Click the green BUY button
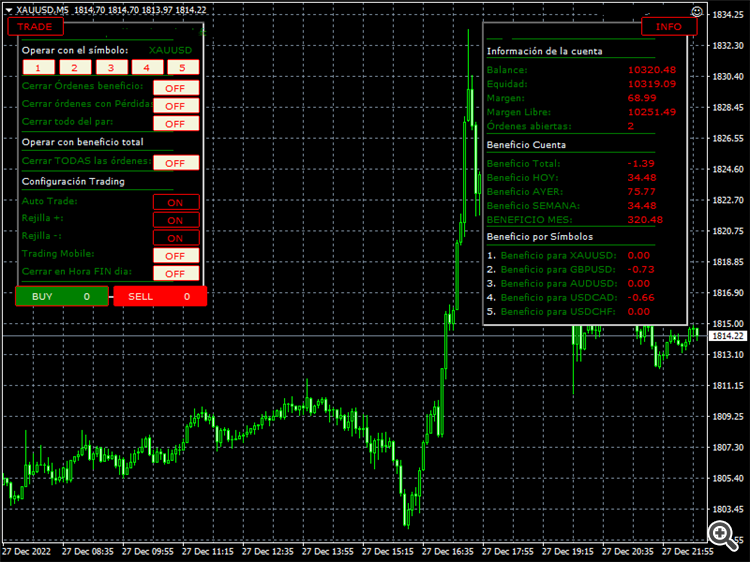The image size is (750, 562). pyautogui.click(x=62, y=296)
